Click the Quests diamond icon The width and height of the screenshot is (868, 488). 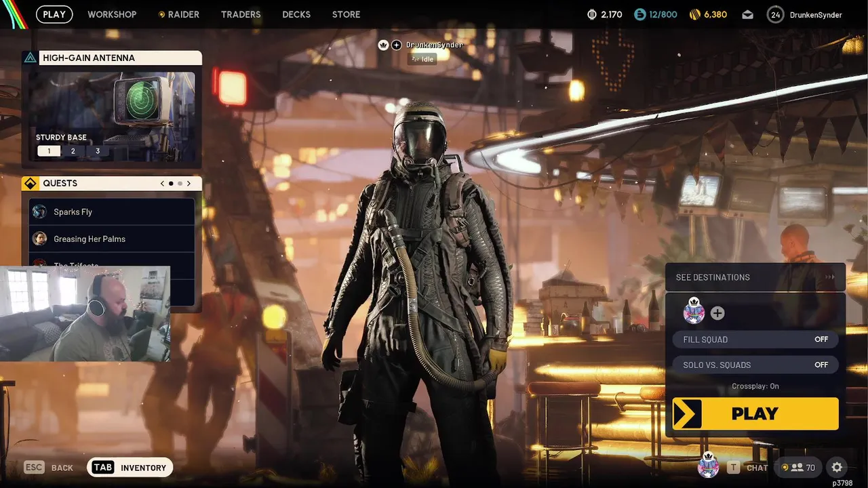tap(30, 184)
